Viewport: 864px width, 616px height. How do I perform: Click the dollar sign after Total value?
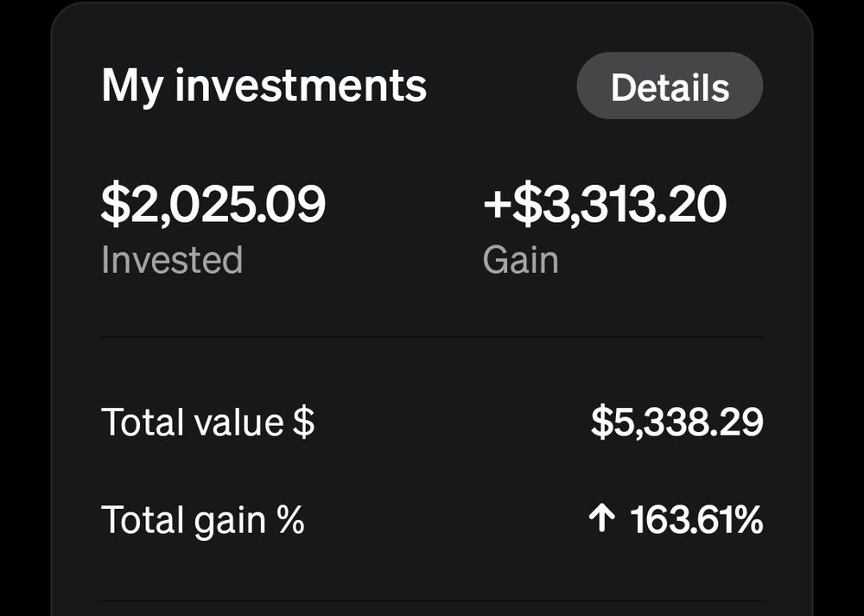(303, 422)
